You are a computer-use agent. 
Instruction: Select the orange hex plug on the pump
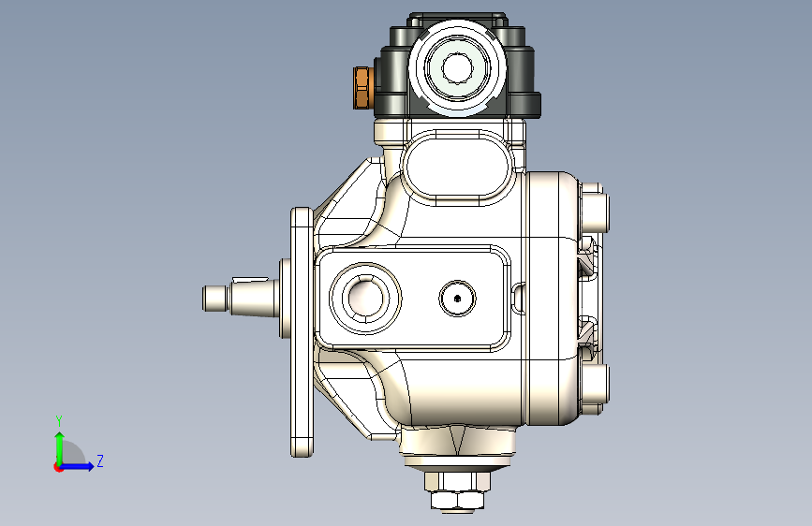pyautogui.click(x=362, y=87)
